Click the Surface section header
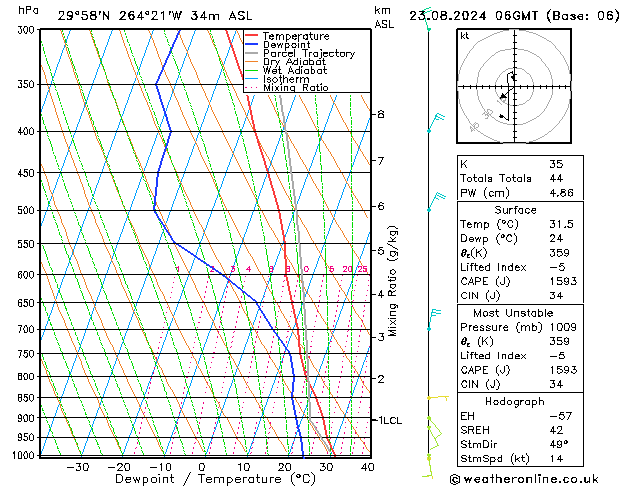629x486 pixels. pos(515,210)
